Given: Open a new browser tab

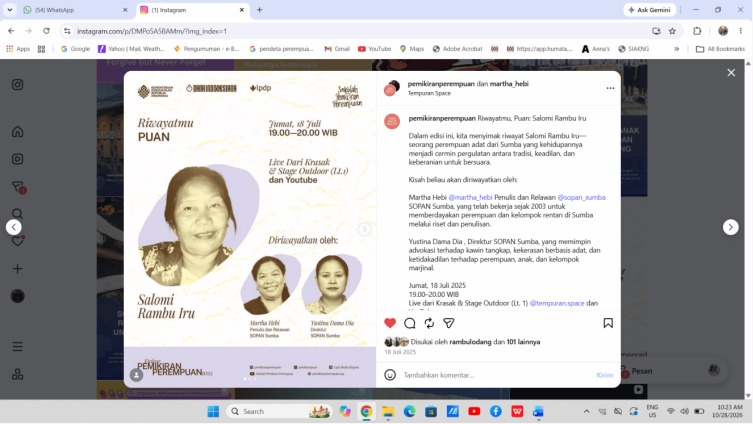Looking at the screenshot, I should [x=259, y=10].
